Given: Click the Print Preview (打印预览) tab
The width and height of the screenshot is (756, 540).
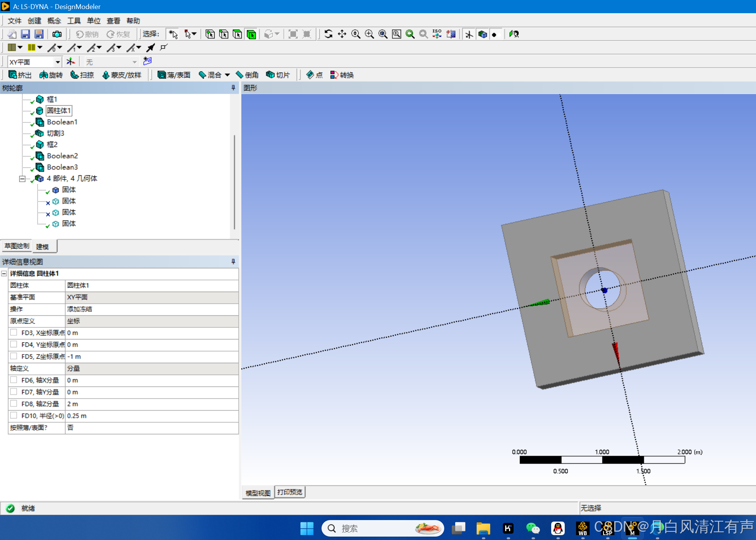Looking at the screenshot, I should (x=290, y=492).
